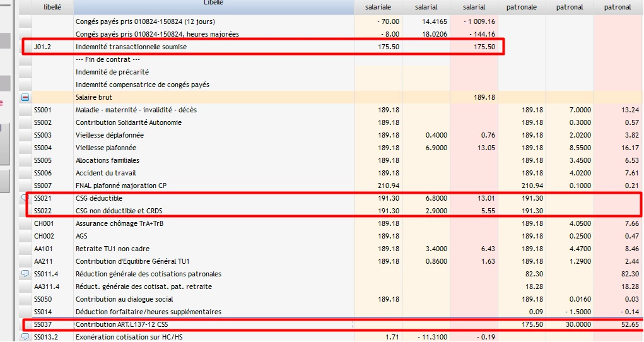Select salarial rate 6.9000

pos(435,148)
